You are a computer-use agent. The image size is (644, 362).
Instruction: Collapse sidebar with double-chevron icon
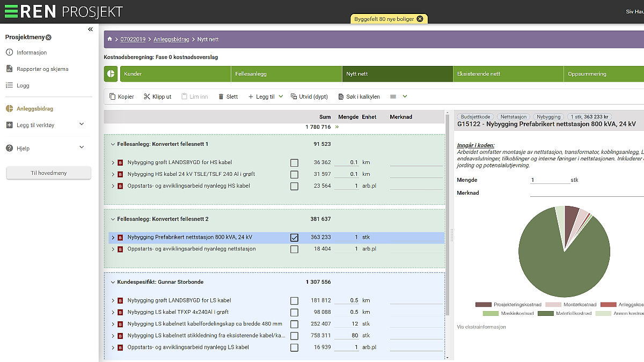click(90, 29)
